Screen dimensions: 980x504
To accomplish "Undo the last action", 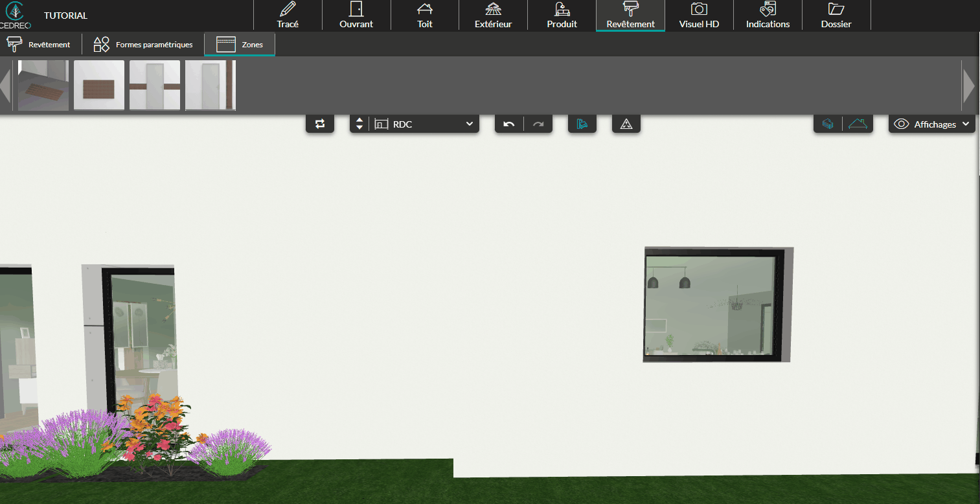I will click(x=509, y=124).
